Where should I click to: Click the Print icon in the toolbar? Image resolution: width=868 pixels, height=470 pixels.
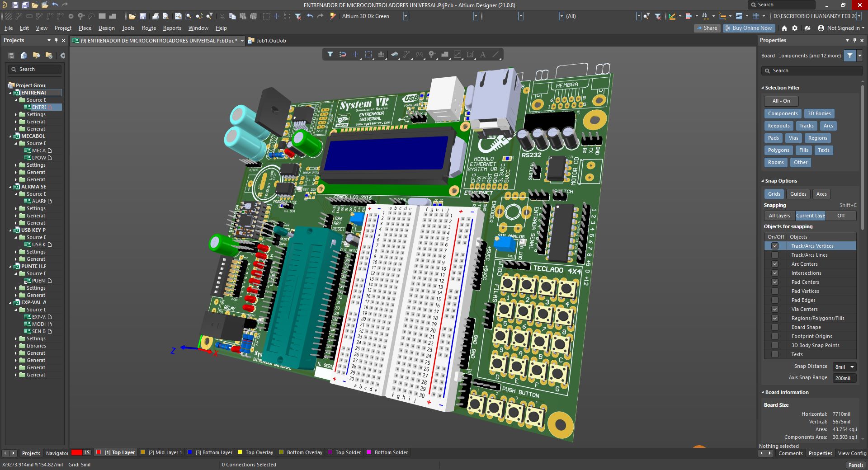(x=156, y=16)
